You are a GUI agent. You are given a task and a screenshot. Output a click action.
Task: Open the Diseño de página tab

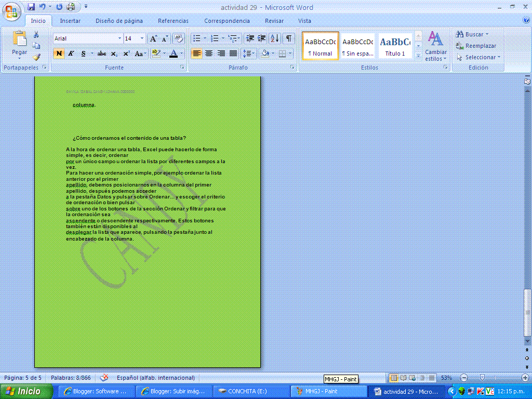119,21
